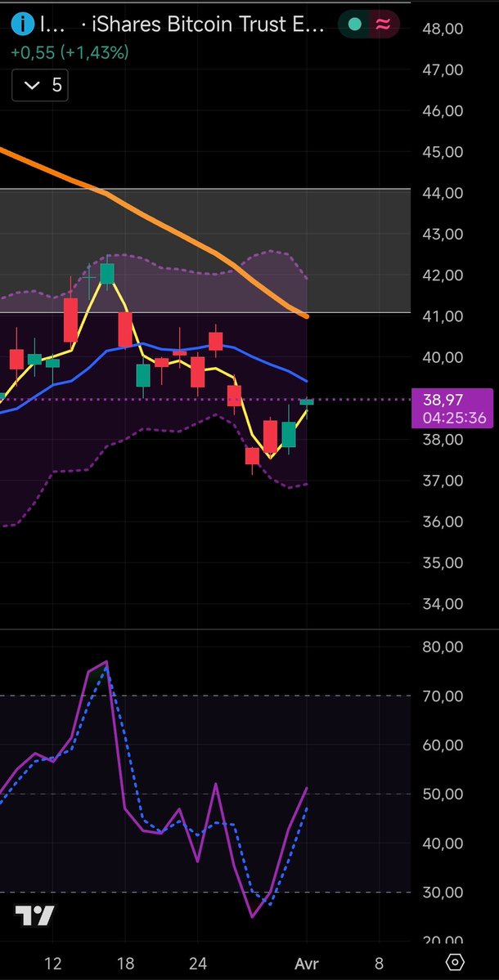This screenshot has width=499, height=980.
Task: Select the gray resistance zone rectangle
Action: click(x=205, y=250)
